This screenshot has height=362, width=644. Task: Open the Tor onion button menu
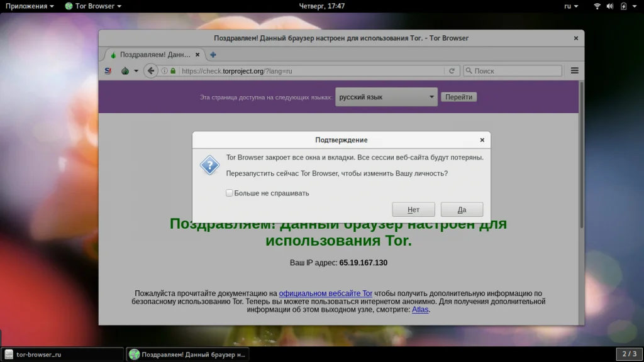(125, 71)
